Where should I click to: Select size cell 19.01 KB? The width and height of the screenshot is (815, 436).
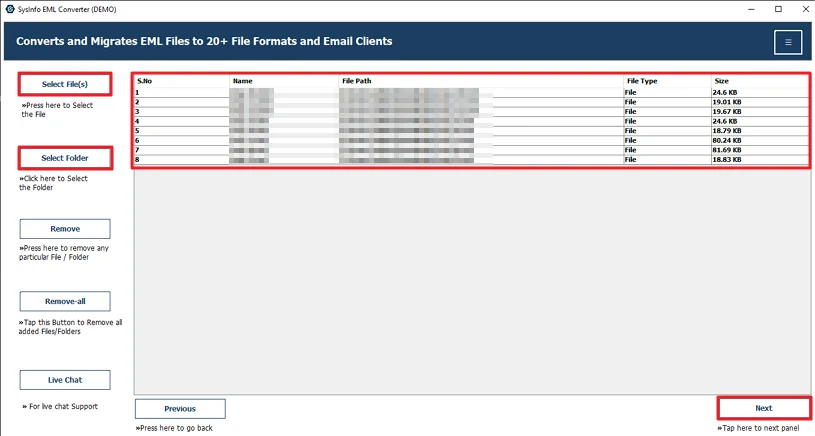point(760,102)
